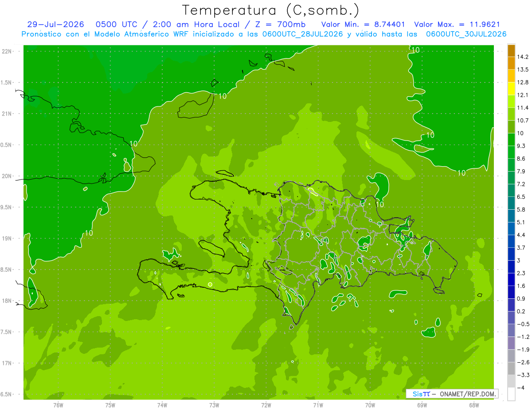Click the '68W' longitude axis label
The width and height of the screenshot is (532, 411).
tap(473, 405)
